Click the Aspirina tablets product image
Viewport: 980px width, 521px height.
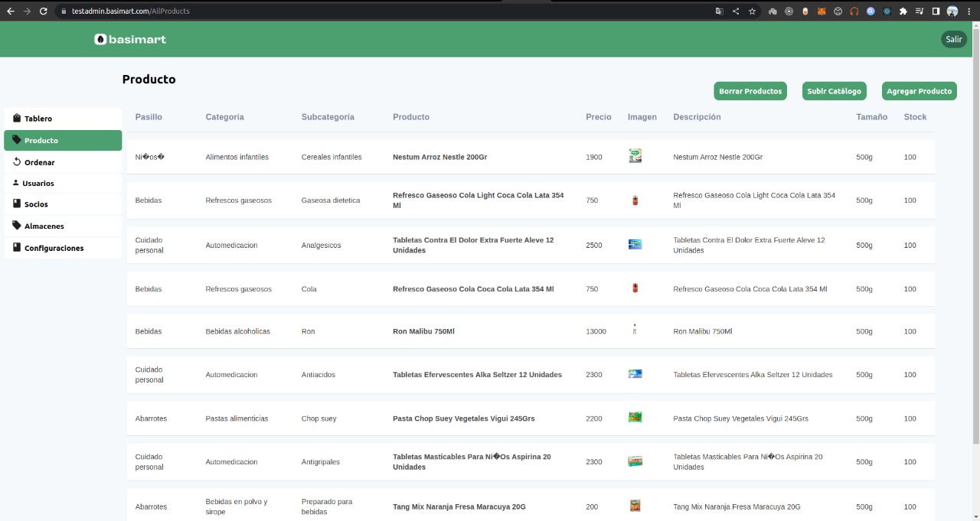coord(635,461)
